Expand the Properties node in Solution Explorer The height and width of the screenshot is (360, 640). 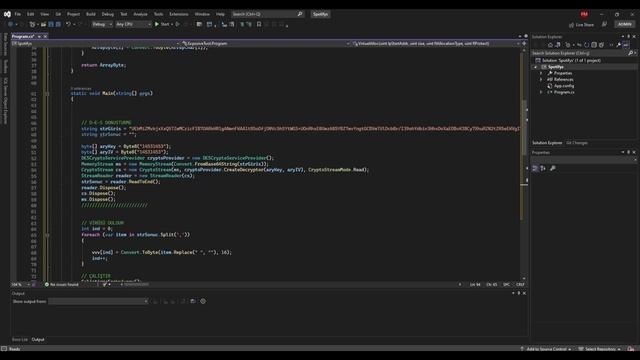point(542,73)
